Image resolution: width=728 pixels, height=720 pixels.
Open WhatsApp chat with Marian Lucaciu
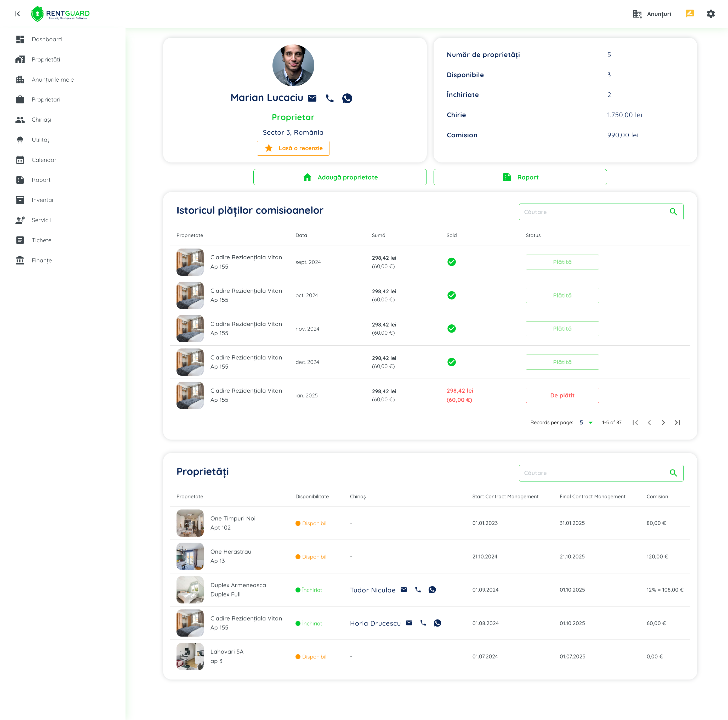point(347,98)
